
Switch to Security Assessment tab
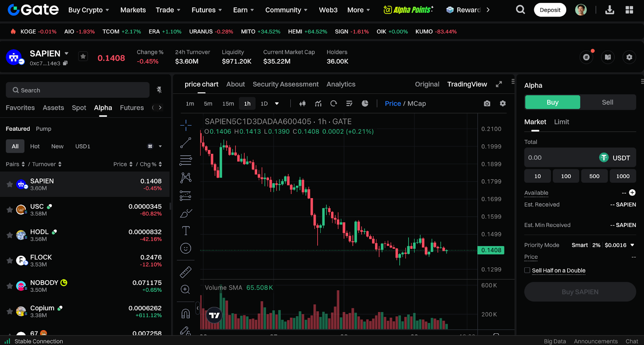[285, 84]
